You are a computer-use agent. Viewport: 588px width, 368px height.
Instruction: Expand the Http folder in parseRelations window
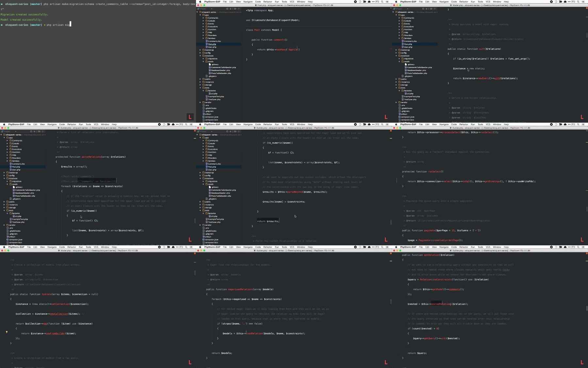pyautogui.click(x=7, y=155)
